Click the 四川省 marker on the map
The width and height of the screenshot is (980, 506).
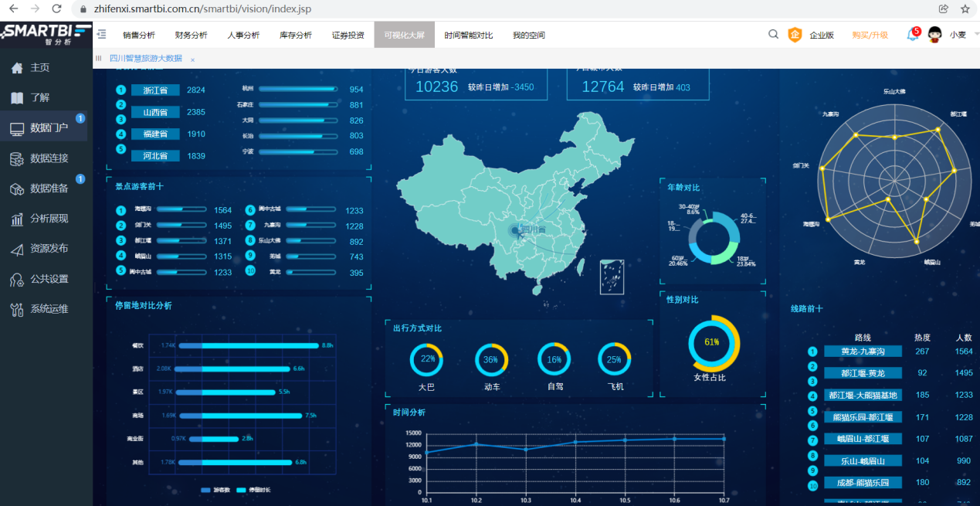tap(517, 230)
